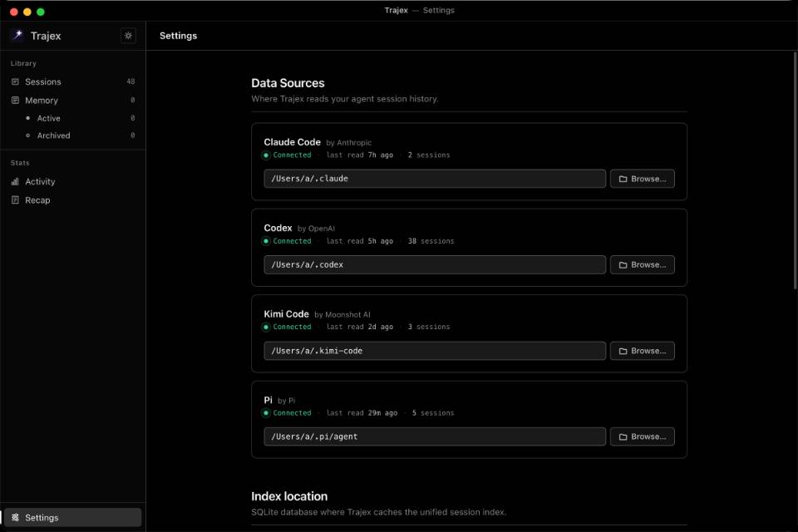
Task: Click the Memory sidebar icon
Action: click(x=15, y=101)
